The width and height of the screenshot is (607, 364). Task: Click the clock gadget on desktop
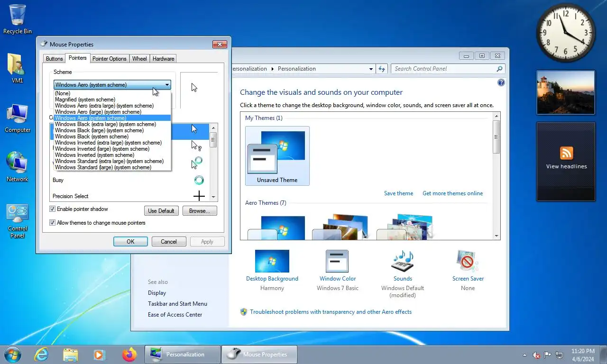(x=566, y=33)
